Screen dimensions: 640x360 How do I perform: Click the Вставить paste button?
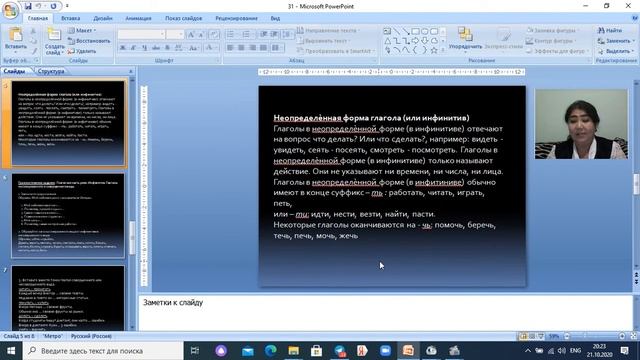click(x=16, y=39)
